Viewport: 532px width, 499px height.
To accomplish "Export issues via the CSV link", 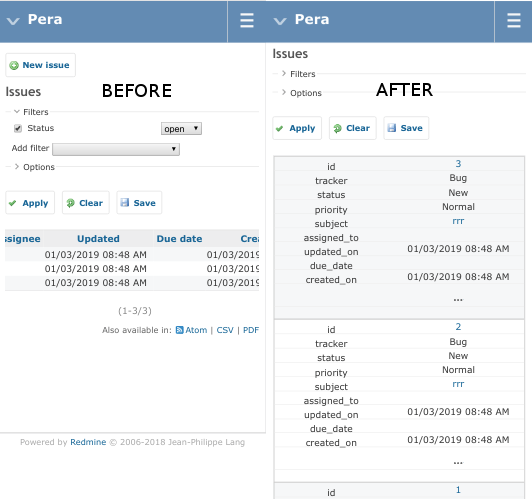I will tap(225, 330).
